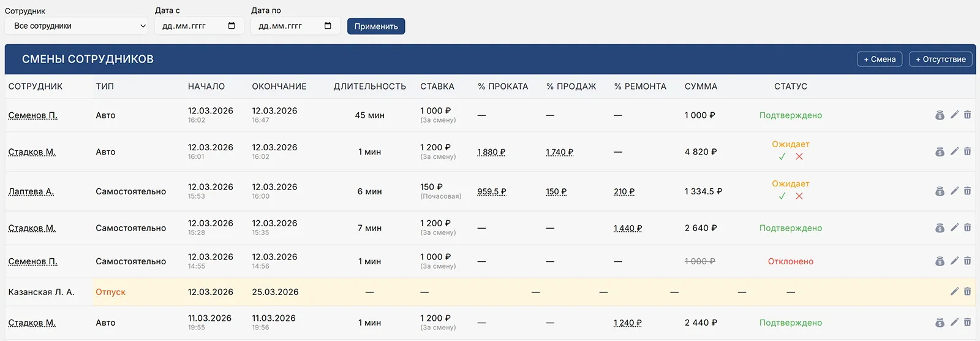Edit the Лаптева А. shift with pencil
Screen dimensions: 980x341
click(954, 191)
